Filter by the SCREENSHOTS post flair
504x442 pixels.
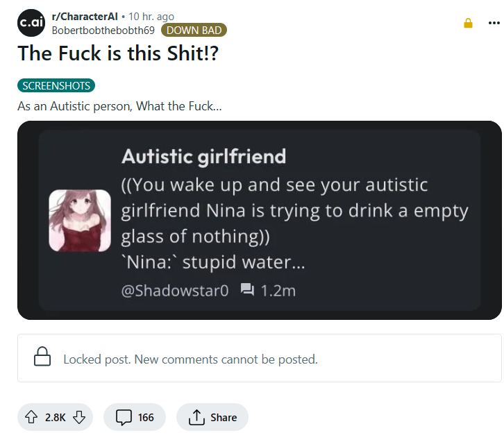pyautogui.click(x=56, y=86)
